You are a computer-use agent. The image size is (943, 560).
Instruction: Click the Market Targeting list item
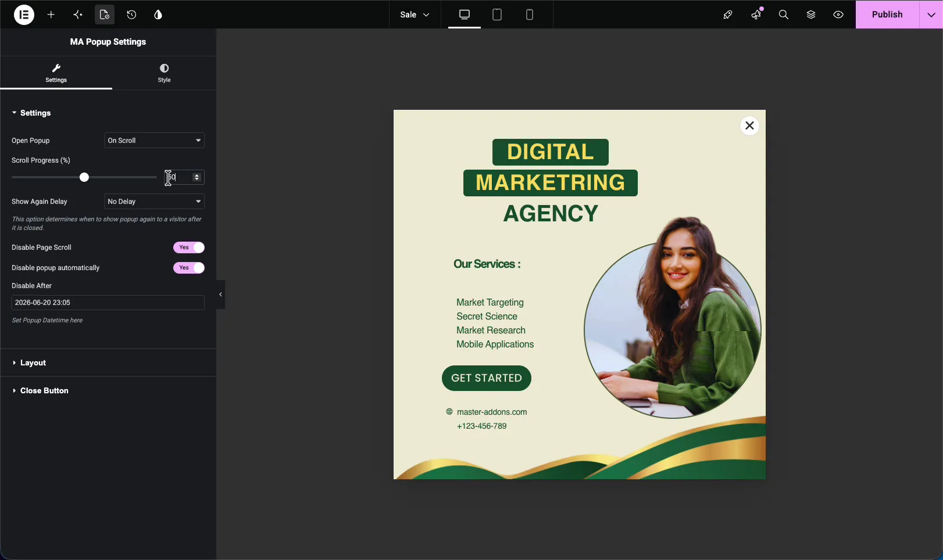pos(490,303)
